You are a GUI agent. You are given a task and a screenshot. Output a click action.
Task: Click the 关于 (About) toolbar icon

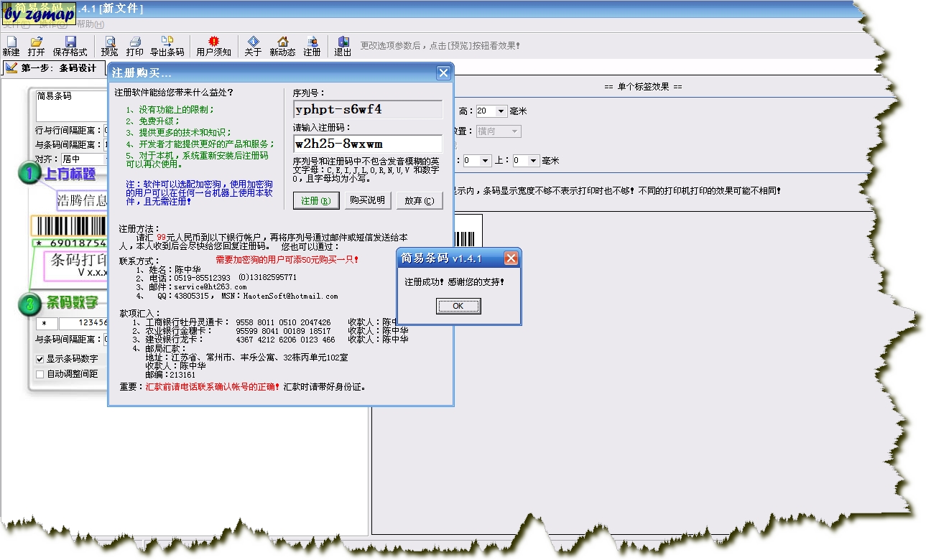point(253,47)
